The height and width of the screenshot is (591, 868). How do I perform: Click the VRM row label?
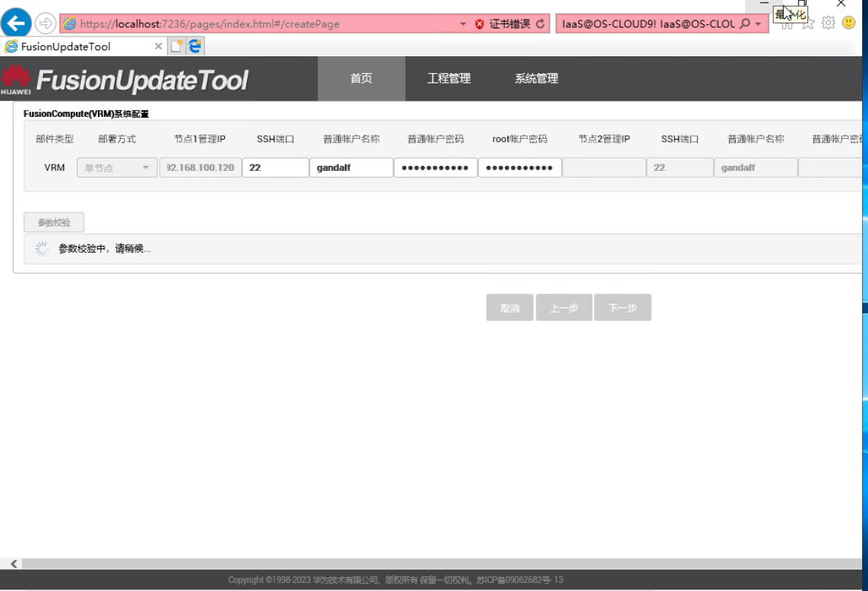(54, 168)
